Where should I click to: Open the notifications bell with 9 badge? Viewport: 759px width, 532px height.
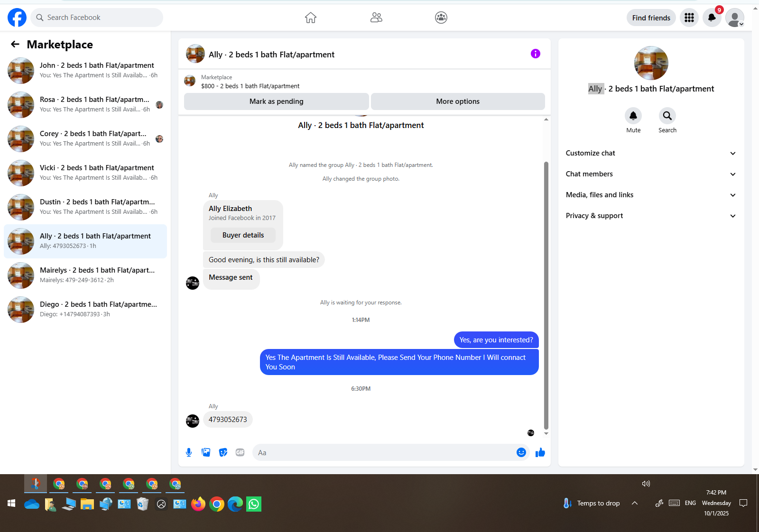click(x=712, y=18)
